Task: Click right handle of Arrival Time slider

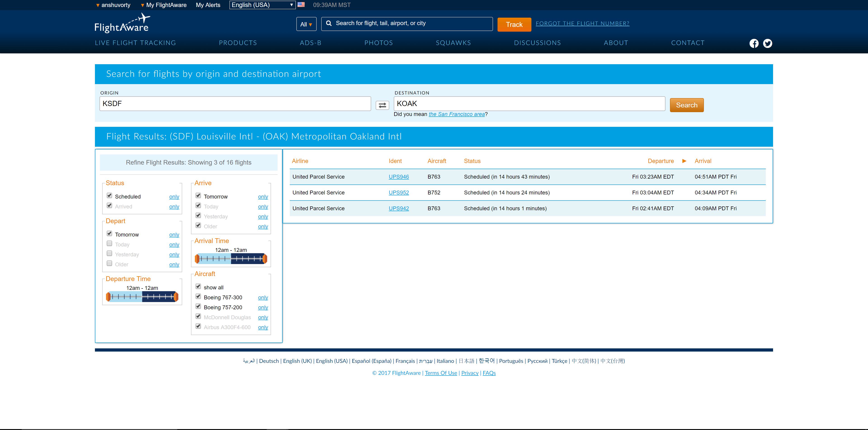Action: pos(265,259)
